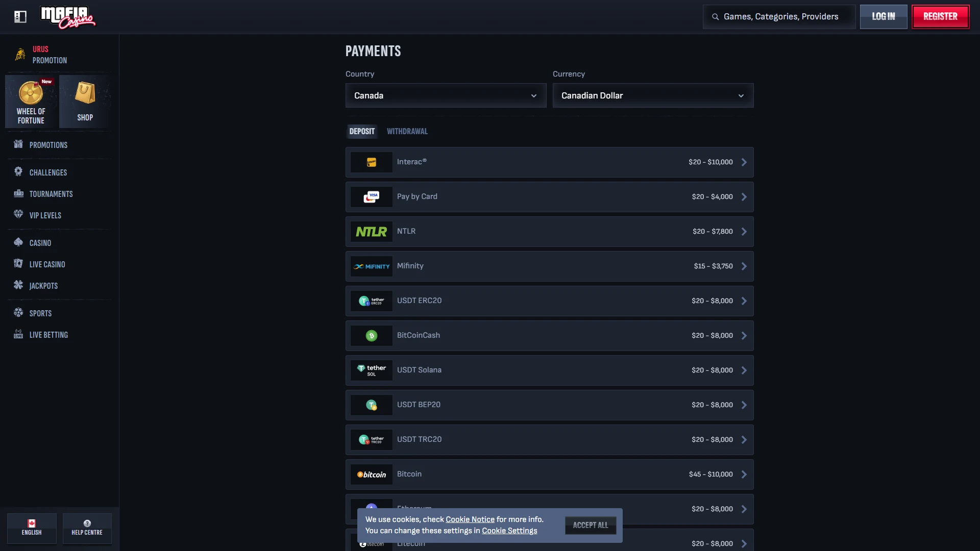Click the Interac logo icon

point(372,162)
